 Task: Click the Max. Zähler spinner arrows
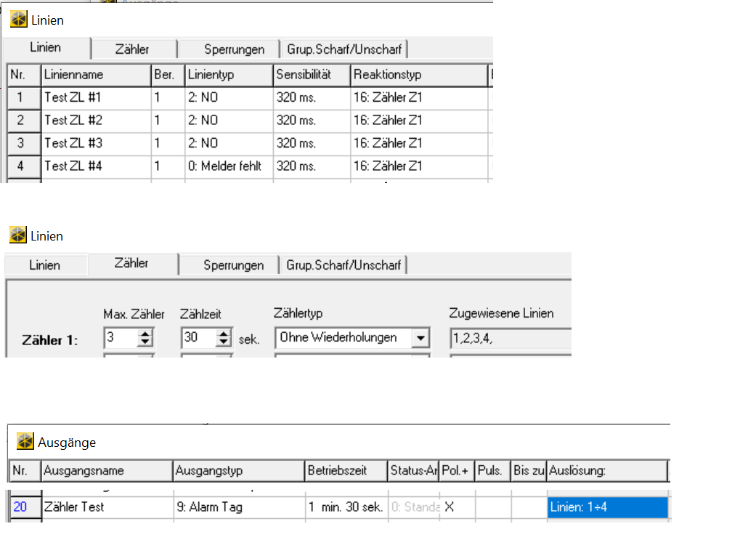click(x=145, y=338)
